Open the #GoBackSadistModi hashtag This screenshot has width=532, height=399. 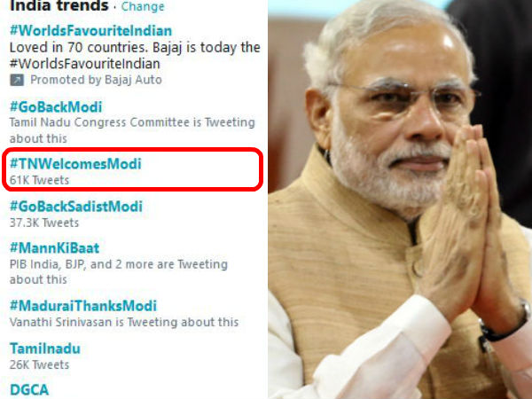[x=76, y=207]
